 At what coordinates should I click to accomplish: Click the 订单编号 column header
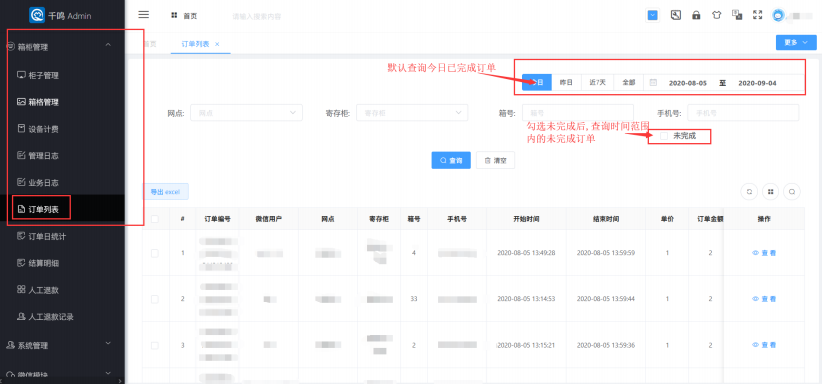(218, 219)
